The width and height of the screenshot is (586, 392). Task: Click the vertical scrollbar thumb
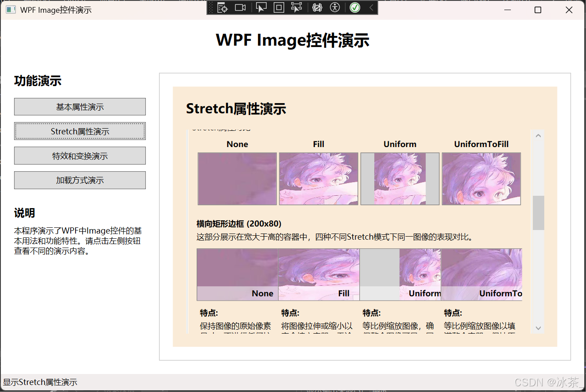[538, 213]
